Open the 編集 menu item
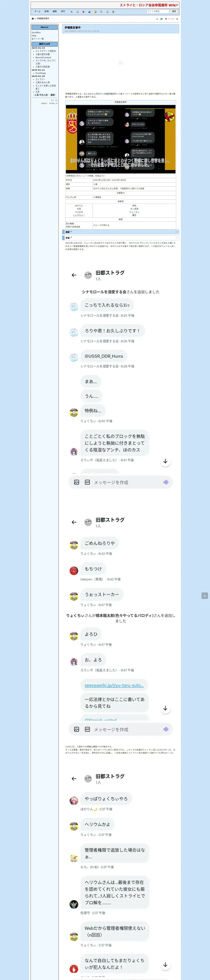Screen dimensions: 210x980 coord(55,11)
